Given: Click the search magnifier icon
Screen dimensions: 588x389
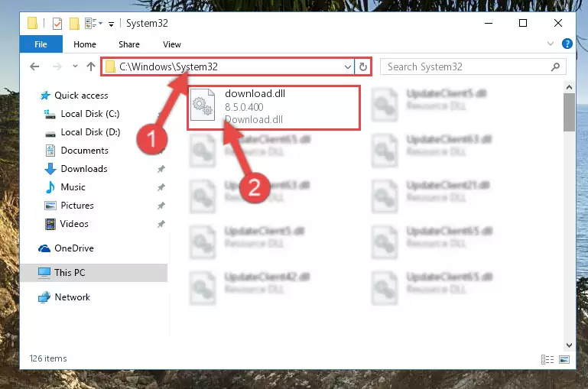Looking at the screenshot, I should (x=555, y=66).
